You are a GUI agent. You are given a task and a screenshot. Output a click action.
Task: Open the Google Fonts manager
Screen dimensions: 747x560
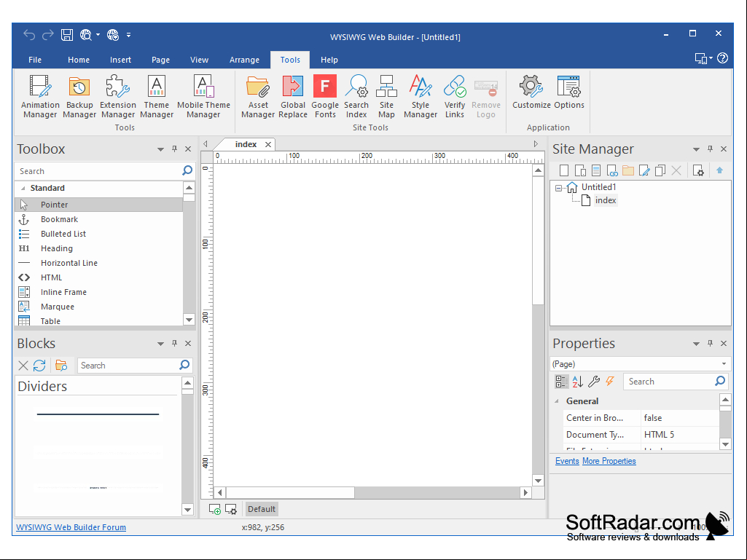pyautogui.click(x=325, y=96)
